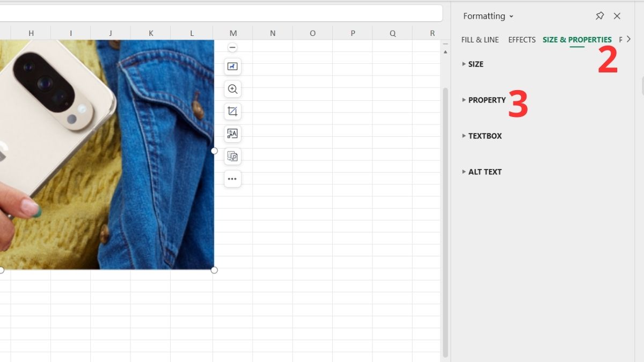Select the Crop picture tool

(x=232, y=112)
